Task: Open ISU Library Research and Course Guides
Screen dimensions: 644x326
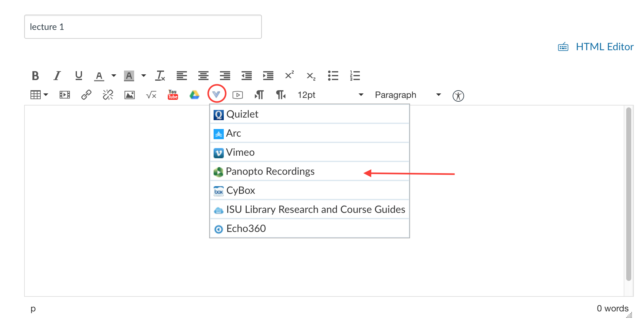Action: point(310,209)
